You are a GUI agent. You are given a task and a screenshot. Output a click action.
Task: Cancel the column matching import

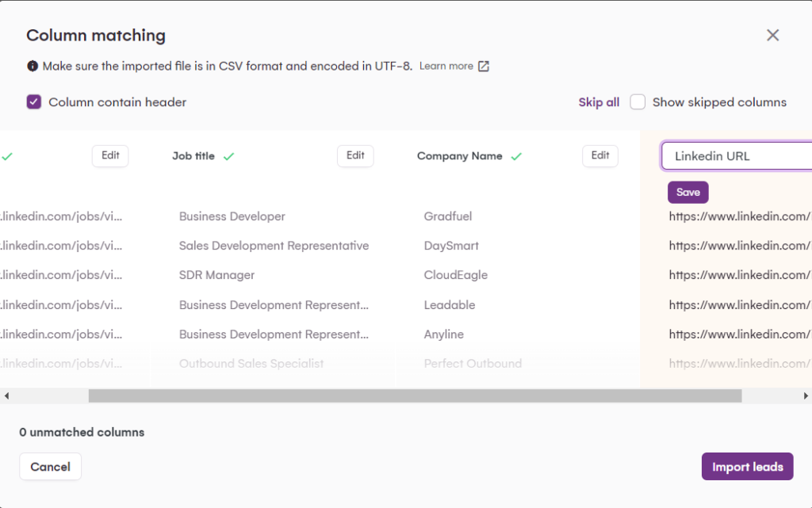coord(50,467)
